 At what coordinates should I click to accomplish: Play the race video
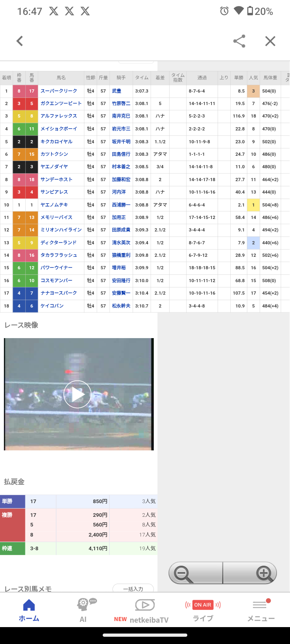click(78, 394)
